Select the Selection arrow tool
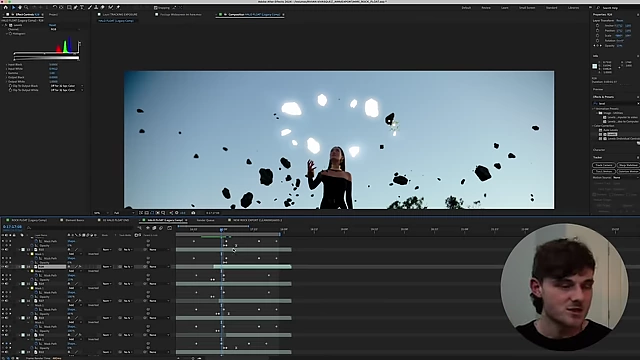640x360 pixels. pos(13,7)
